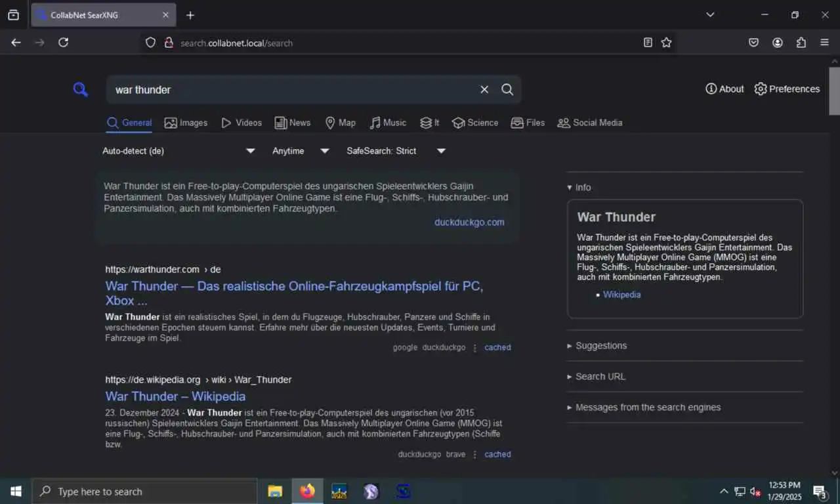Open Firefox application menu
Screen dimensions: 840x504
825,43
